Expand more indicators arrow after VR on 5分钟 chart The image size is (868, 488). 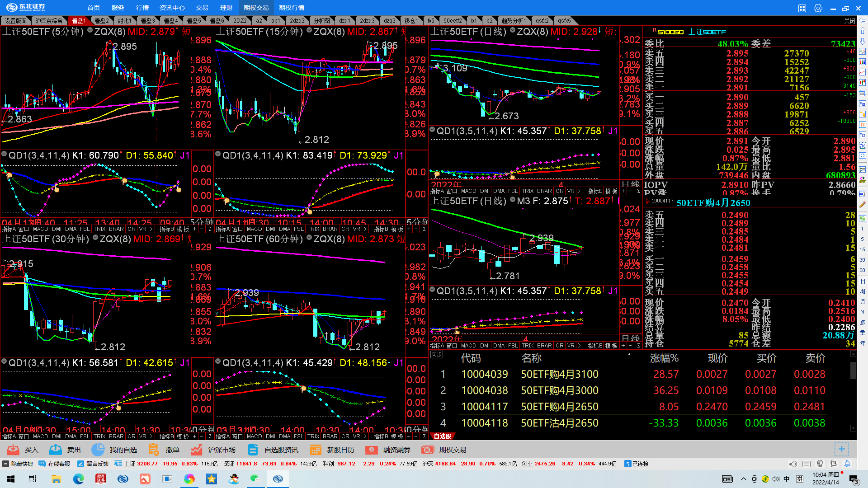151,229
